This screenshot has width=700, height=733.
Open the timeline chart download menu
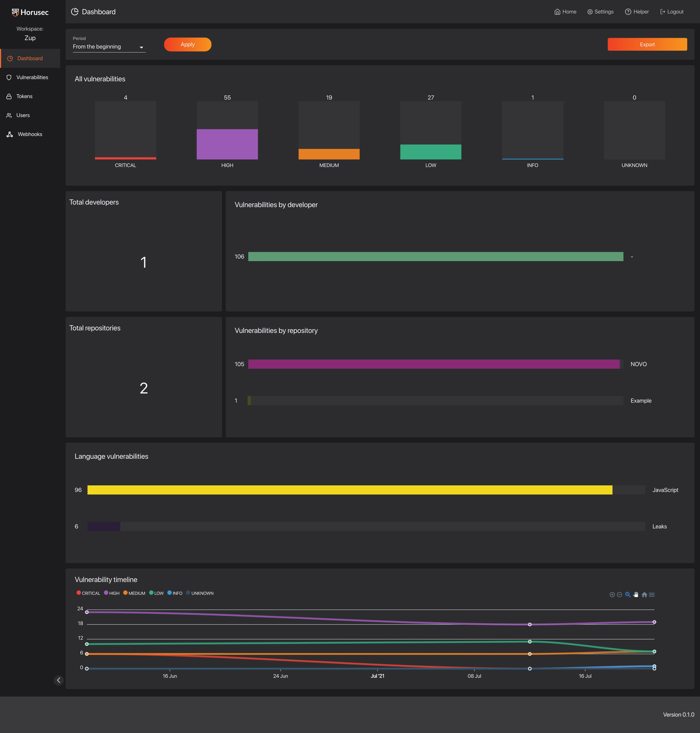click(x=652, y=595)
